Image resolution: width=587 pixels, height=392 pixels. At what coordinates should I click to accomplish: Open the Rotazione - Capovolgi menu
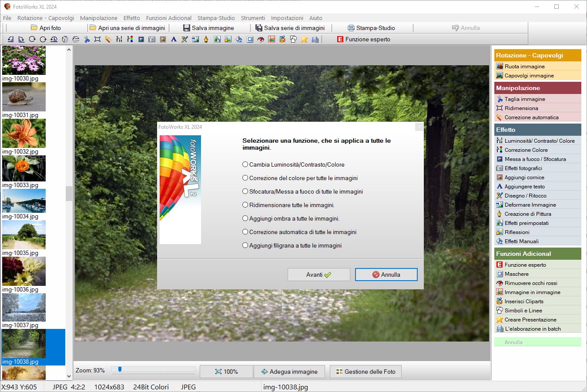pos(46,18)
